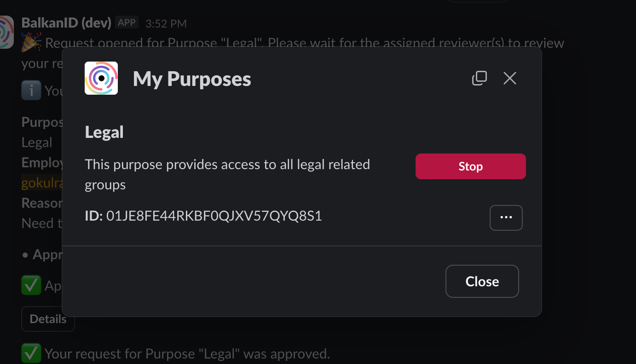Click the green checkmark above the Details button
This screenshot has height=364, width=636.
[x=31, y=286]
